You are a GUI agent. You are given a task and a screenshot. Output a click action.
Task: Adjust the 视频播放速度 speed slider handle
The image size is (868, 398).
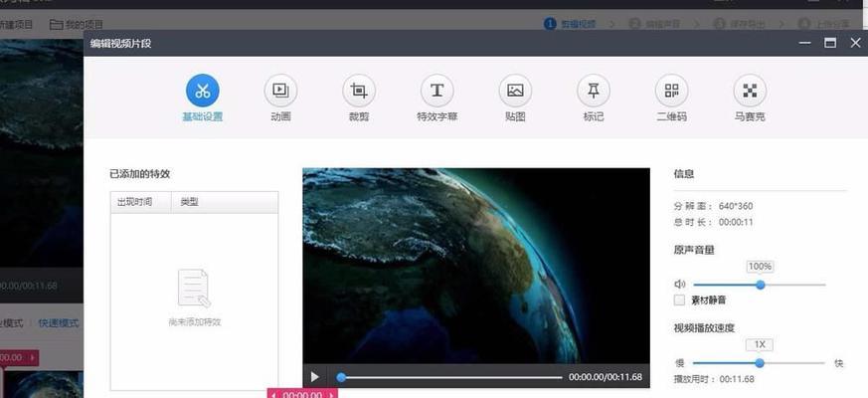click(760, 363)
